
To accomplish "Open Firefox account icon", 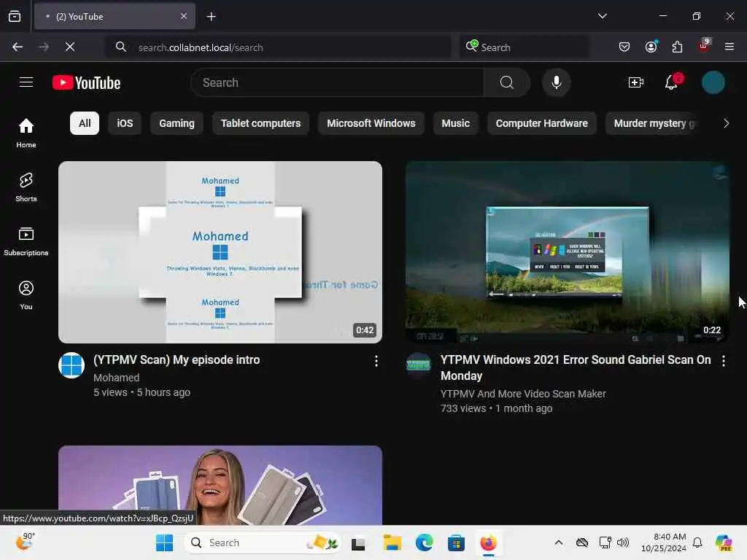I will 651,47.
